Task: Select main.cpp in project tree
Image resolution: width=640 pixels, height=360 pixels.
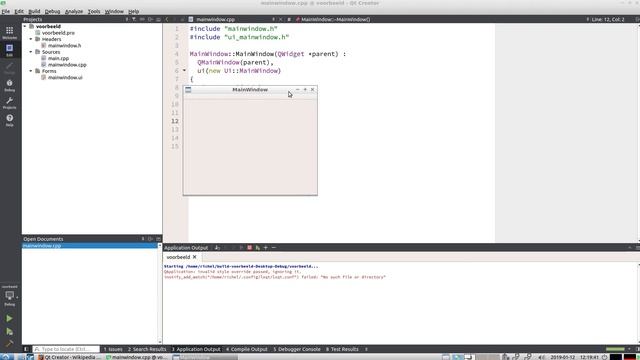Action: pos(58,58)
